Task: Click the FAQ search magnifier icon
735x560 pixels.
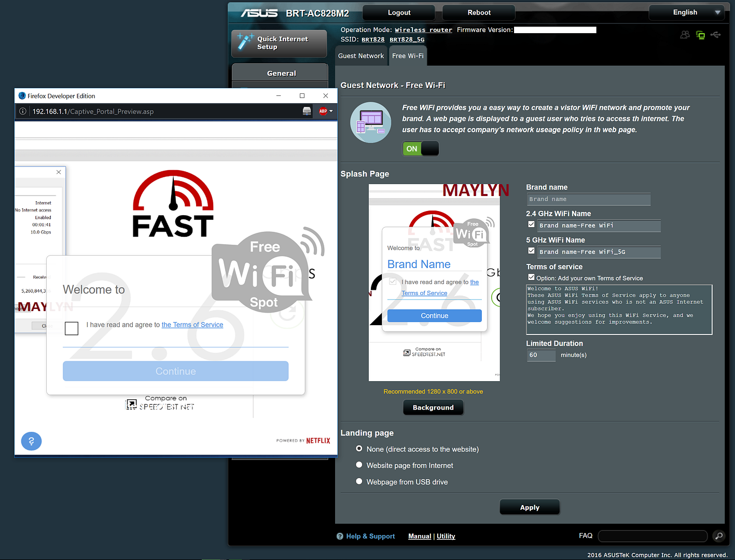Action: [x=718, y=536]
